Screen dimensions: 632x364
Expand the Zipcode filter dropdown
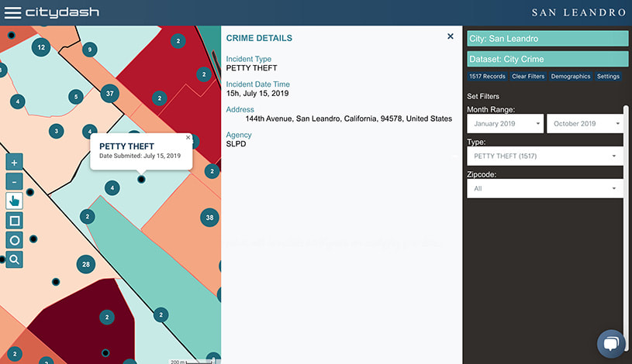click(545, 188)
